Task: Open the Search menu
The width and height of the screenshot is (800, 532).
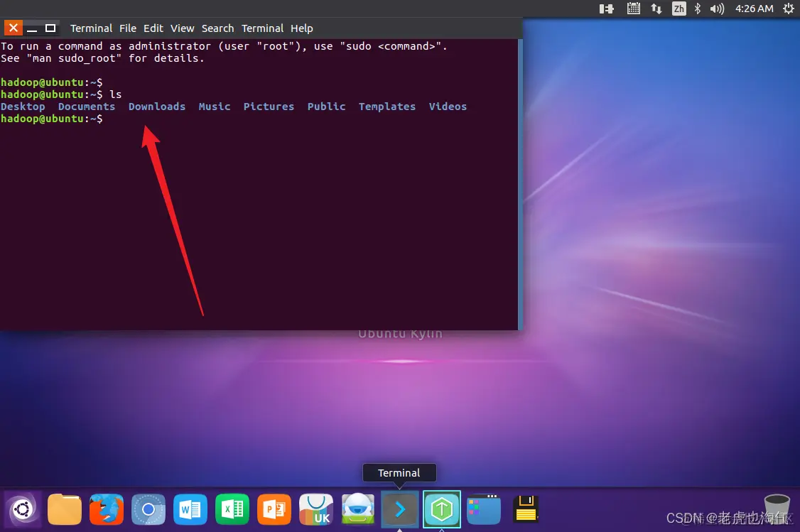Action: pos(217,28)
